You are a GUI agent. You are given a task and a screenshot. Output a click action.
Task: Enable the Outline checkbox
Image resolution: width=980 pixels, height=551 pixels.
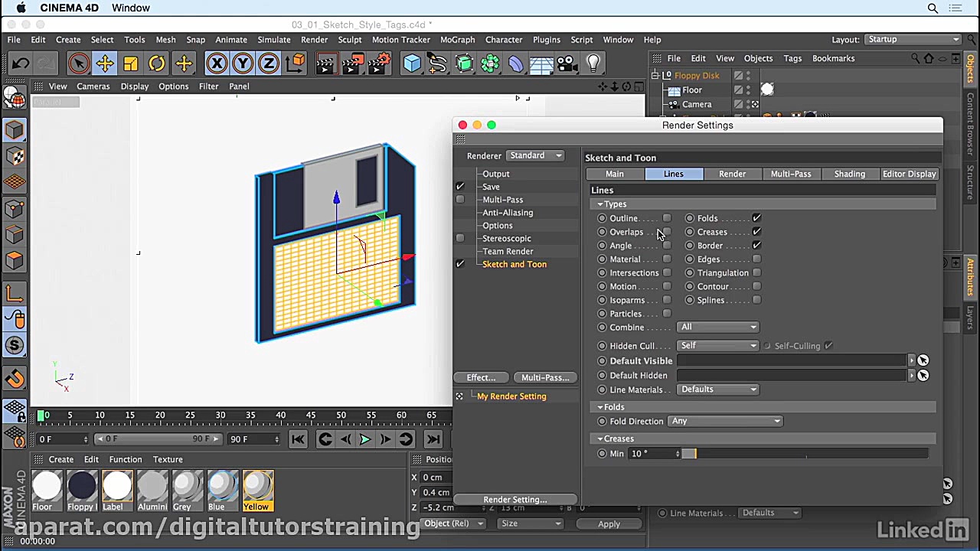pyautogui.click(x=667, y=218)
